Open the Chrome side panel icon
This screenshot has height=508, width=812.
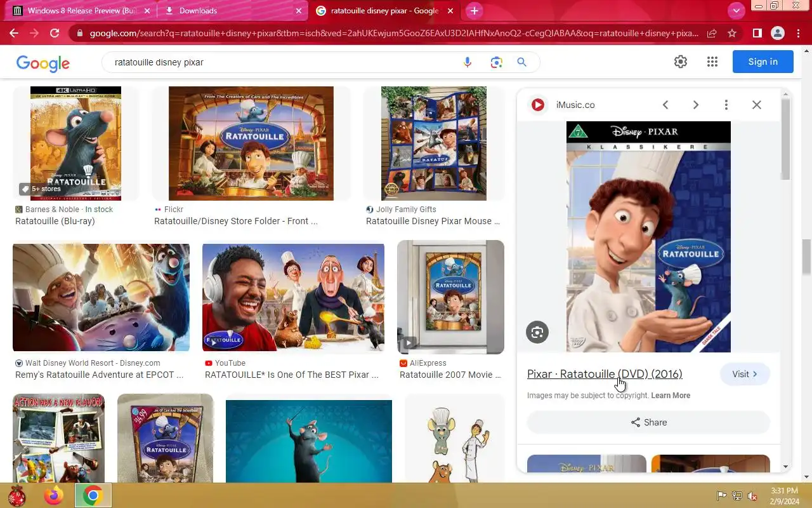pos(757,33)
